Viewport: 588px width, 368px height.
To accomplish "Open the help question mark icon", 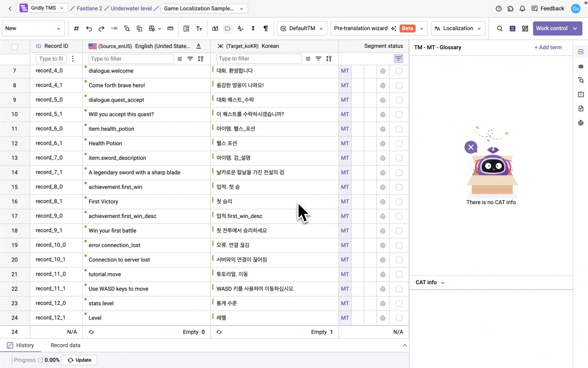I will click(499, 9).
